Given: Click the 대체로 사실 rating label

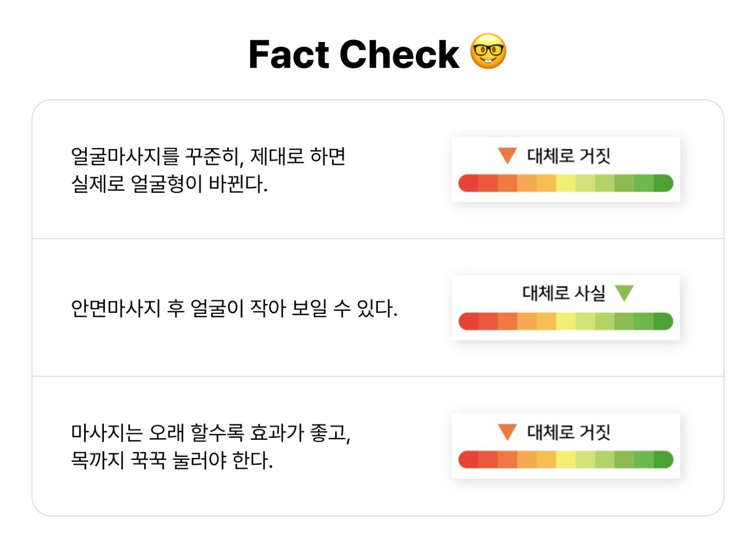Looking at the screenshot, I should click(x=563, y=293).
